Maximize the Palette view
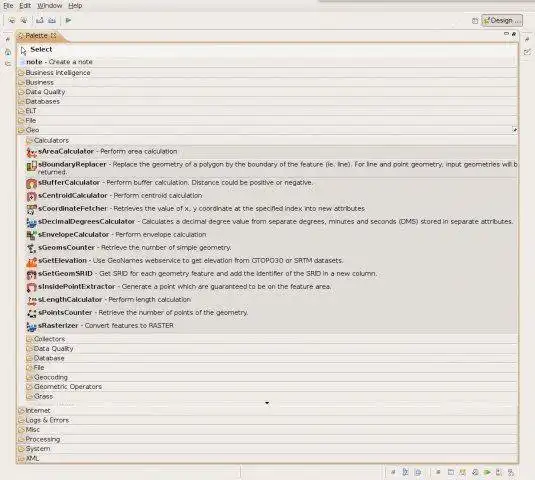Image resolution: width=535 pixels, height=480 pixels. (514, 34)
